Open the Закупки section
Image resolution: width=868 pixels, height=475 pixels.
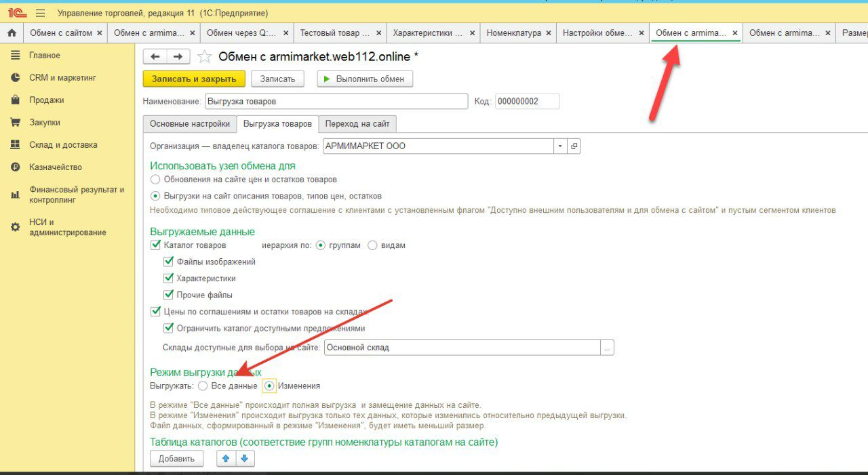(x=45, y=123)
